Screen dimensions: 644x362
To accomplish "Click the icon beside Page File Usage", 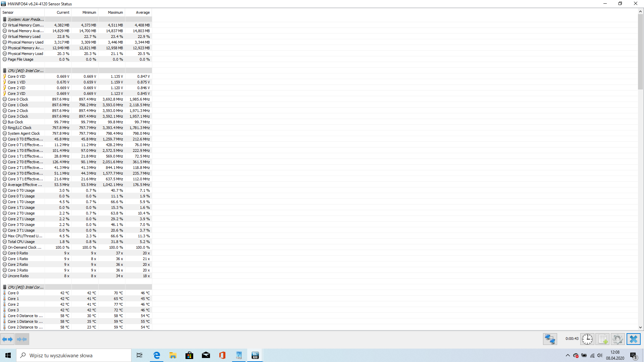I will [5, 59].
